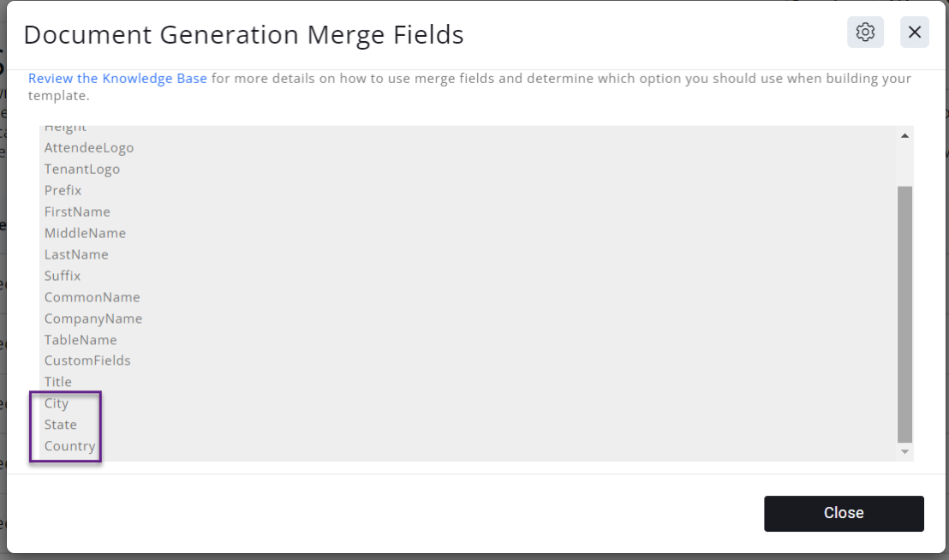Open the Review the Knowledge Base link
Image resolution: width=949 pixels, height=560 pixels.
point(117,79)
